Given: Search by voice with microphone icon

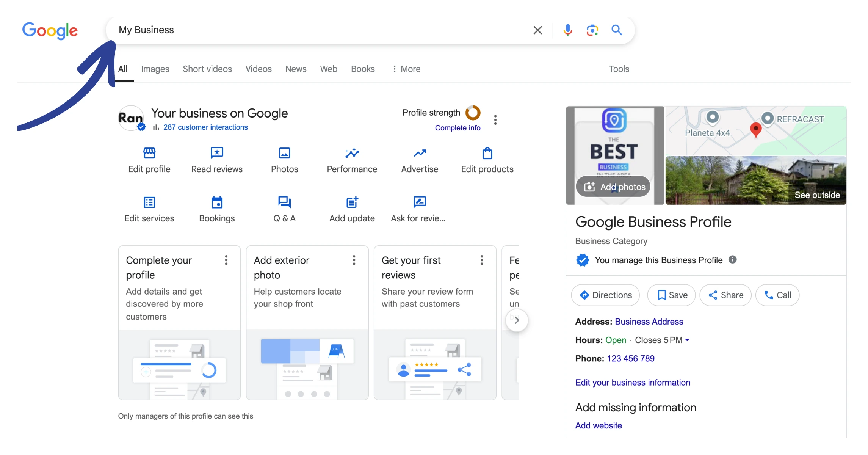Looking at the screenshot, I should point(567,30).
